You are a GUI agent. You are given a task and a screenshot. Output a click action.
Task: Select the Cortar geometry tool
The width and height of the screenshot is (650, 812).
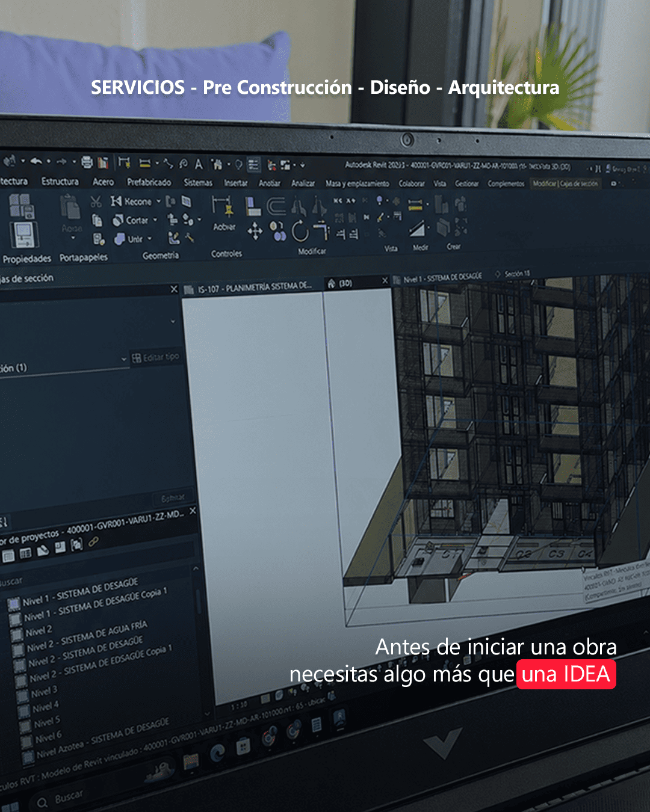(131, 220)
